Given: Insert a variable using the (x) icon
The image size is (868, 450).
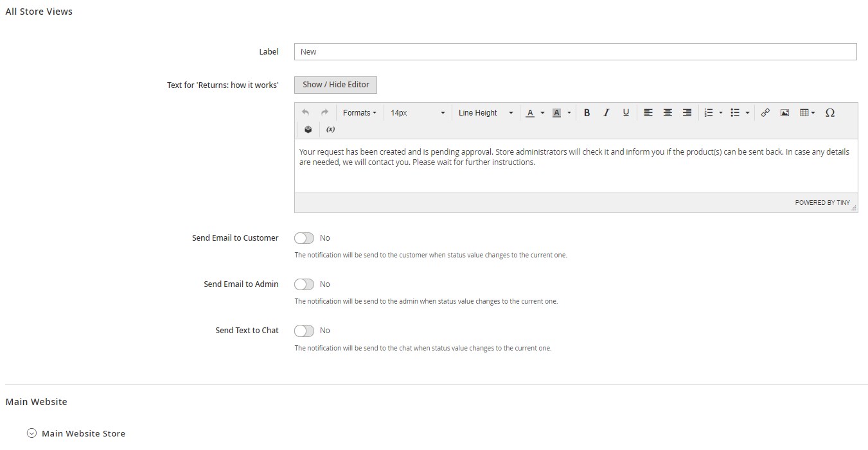Looking at the screenshot, I should [330, 130].
